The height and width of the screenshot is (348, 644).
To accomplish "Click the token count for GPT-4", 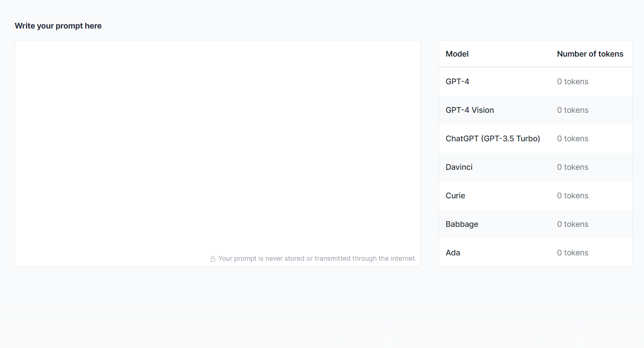I will coord(572,82).
